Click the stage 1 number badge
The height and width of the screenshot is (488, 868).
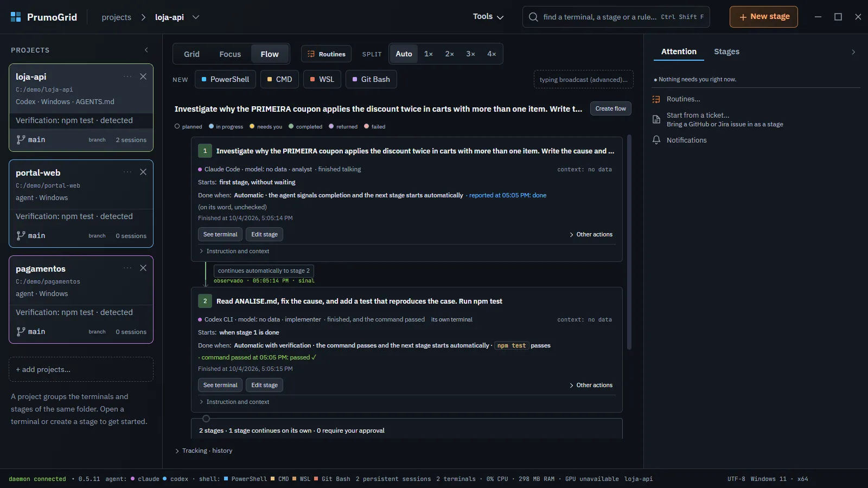point(205,151)
